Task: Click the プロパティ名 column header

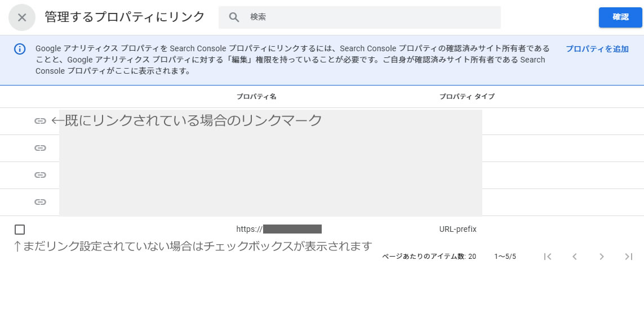Action: coord(256,96)
